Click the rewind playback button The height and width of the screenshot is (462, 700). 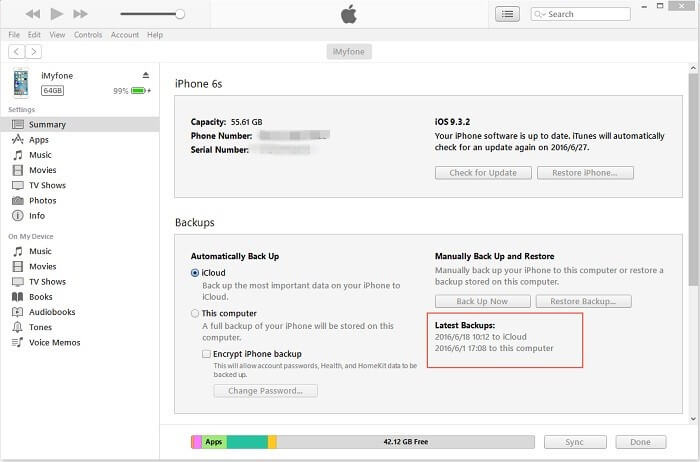click(x=33, y=14)
